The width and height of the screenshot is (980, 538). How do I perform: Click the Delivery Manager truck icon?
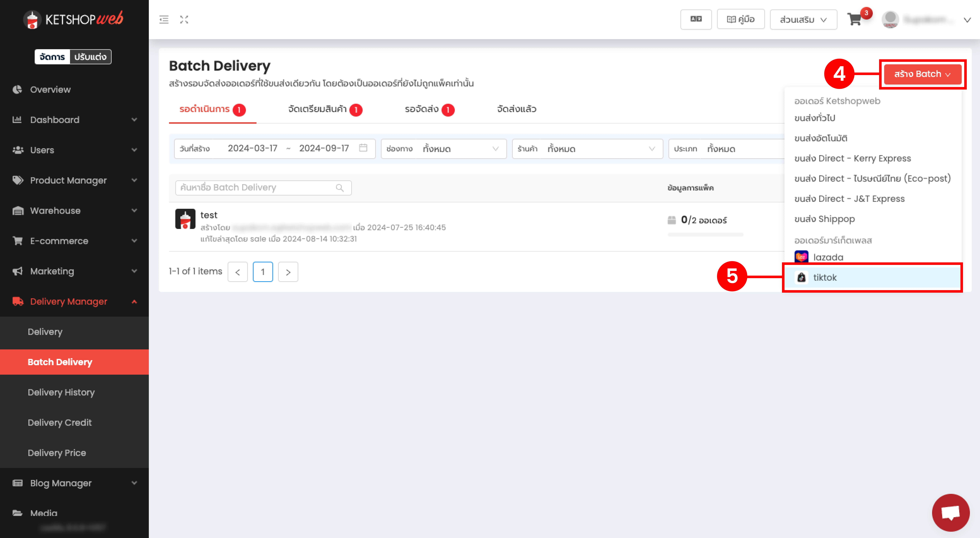17,301
